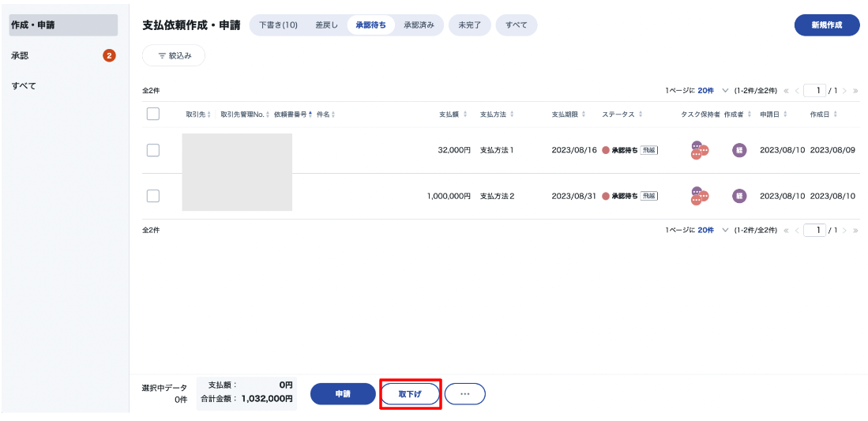868x421 pixels.
Task: Sort by 支払期限 column arrows
Action: pos(584,115)
